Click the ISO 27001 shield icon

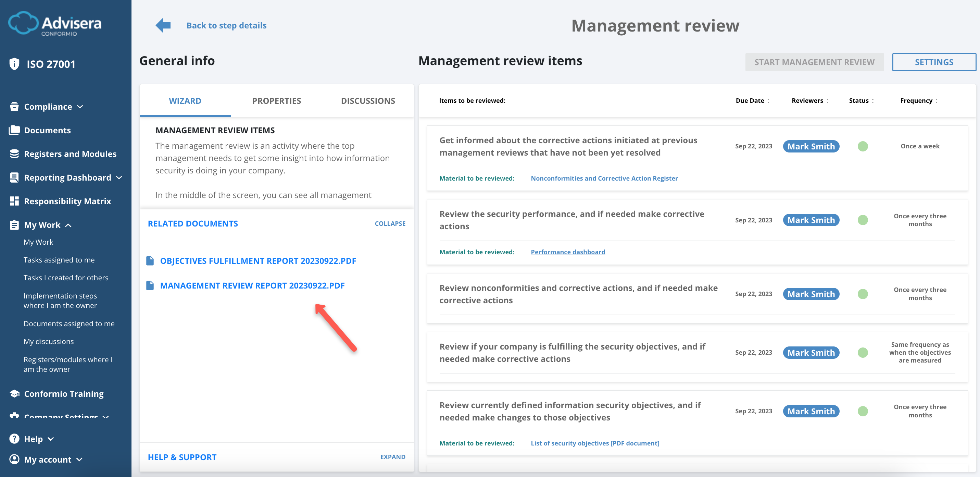14,64
